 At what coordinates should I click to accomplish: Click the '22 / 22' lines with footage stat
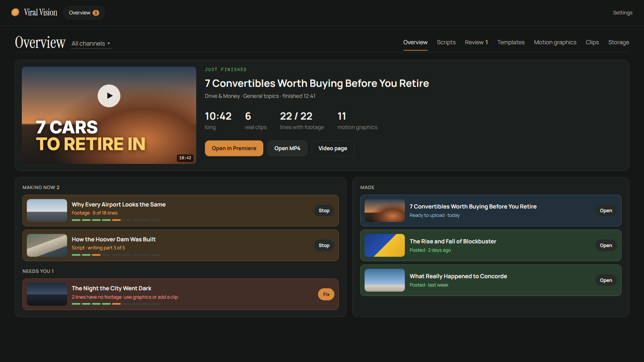coord(302,121)
